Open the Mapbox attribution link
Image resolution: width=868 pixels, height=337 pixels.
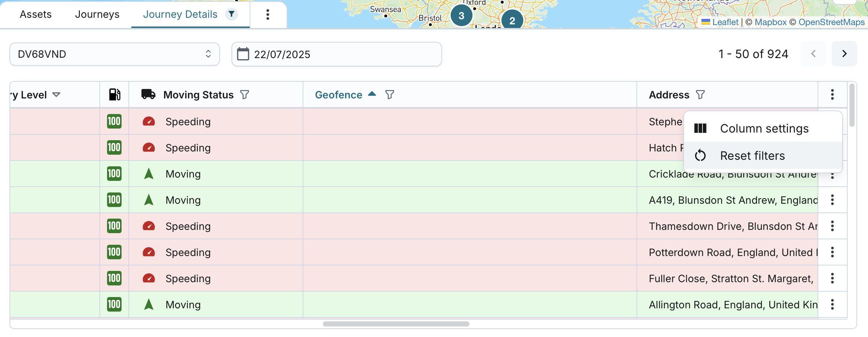pos(770,22)
